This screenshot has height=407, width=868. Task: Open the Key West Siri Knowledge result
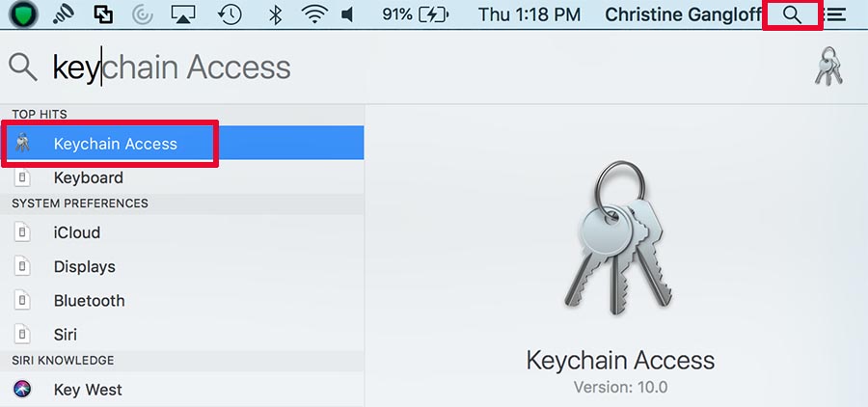[x=88, y=390]
